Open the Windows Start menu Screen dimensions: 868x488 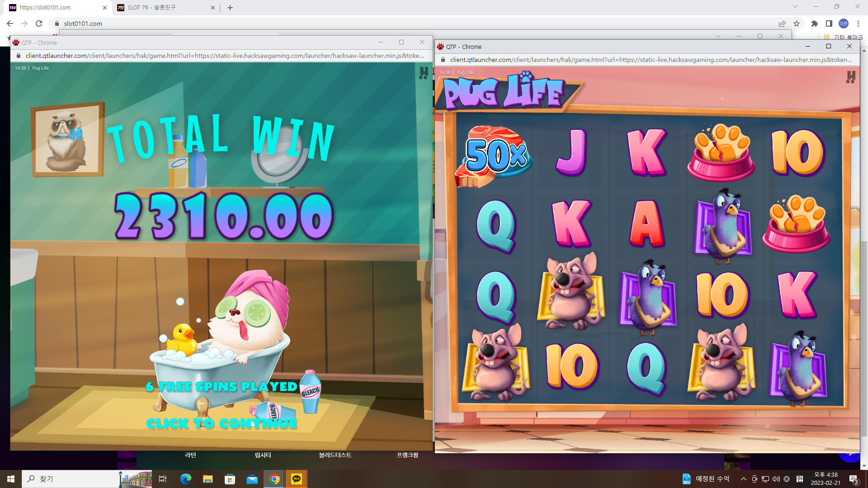tap(11, 479)
